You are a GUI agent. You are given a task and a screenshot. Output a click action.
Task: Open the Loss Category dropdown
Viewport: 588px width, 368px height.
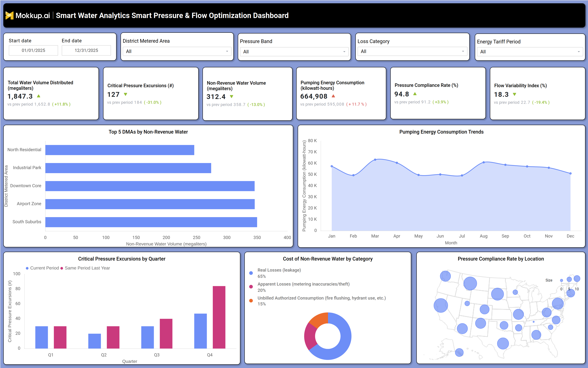[x=412, y=51]
